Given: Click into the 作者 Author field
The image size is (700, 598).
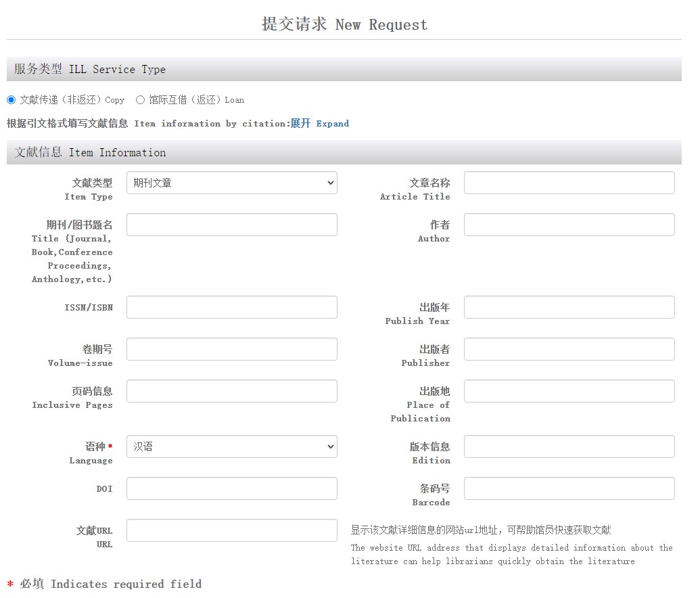Looking at the screenshot, I should [x=569, y=225].
